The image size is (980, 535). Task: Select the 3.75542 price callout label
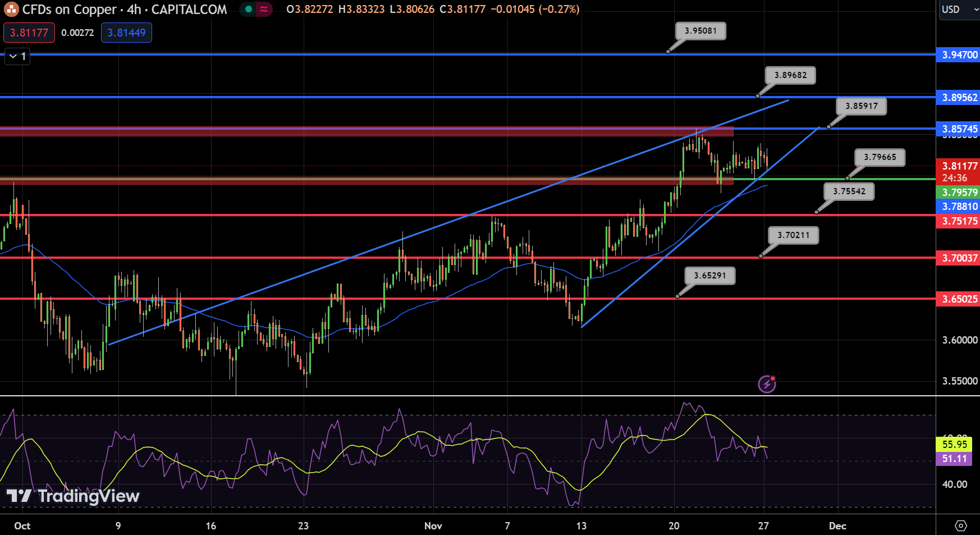[849, 191]
